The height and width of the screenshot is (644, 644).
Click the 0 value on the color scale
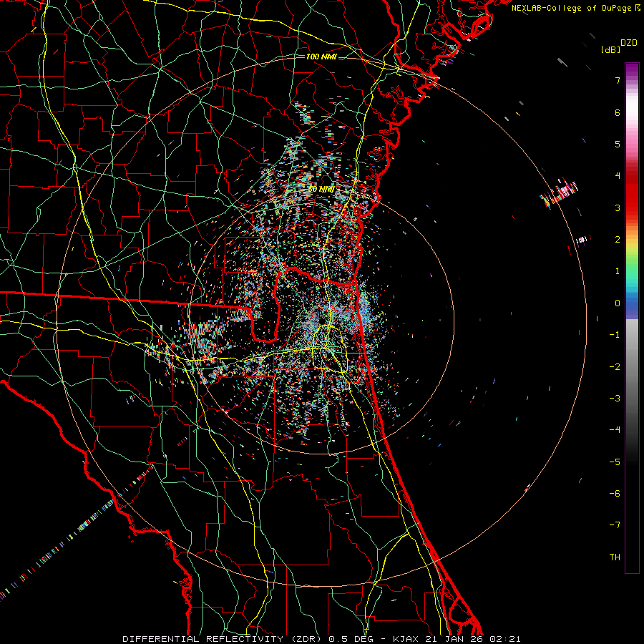[618, 303]
